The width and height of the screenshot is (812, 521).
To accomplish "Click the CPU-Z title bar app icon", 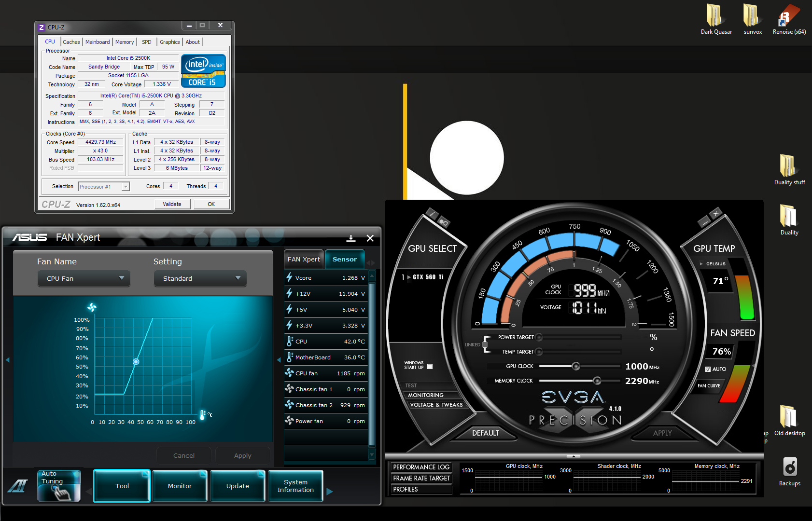I will 42,27.
